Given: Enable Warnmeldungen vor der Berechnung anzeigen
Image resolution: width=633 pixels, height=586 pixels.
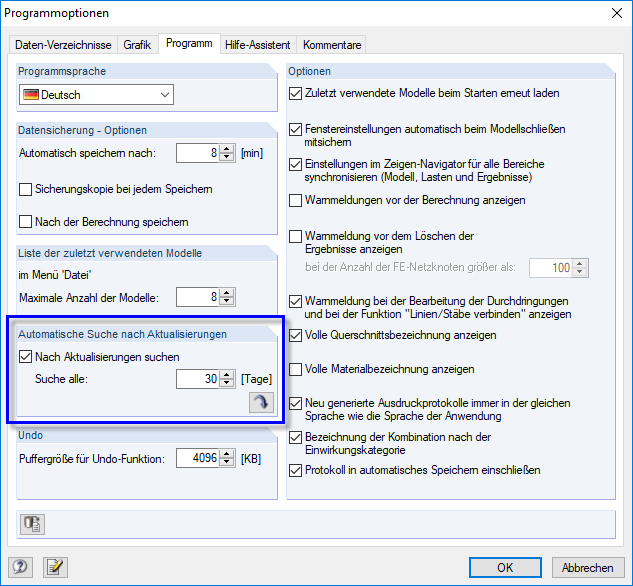Looking at the screenshot, I should pos(296,201).
